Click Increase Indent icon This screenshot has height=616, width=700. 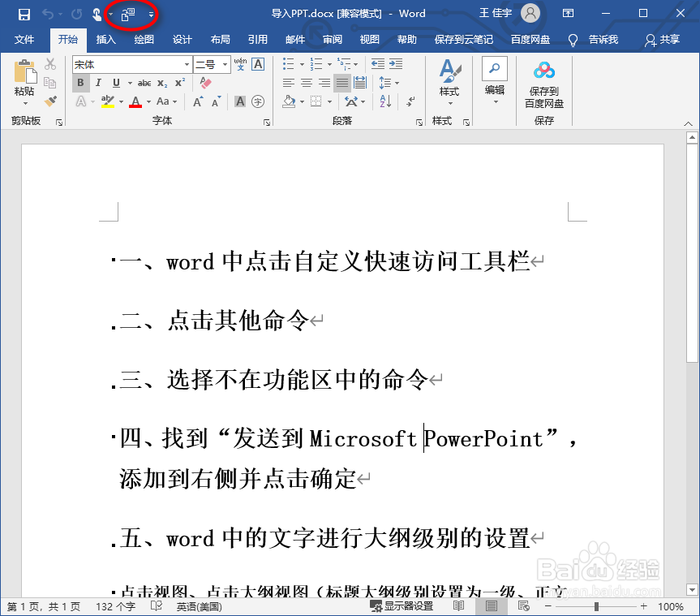pyautogui.click(x=396, y=64)
